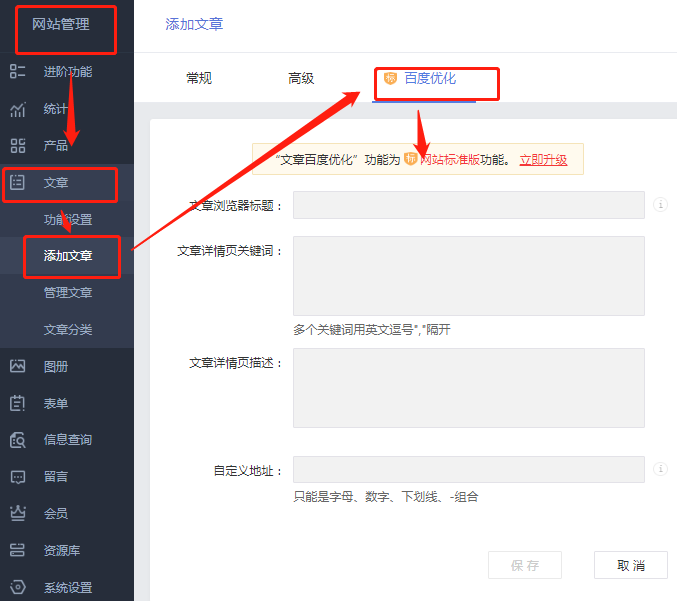677x601 pixels.
Task: Select 文章分类 submenu item
Action: click(67, 329)
